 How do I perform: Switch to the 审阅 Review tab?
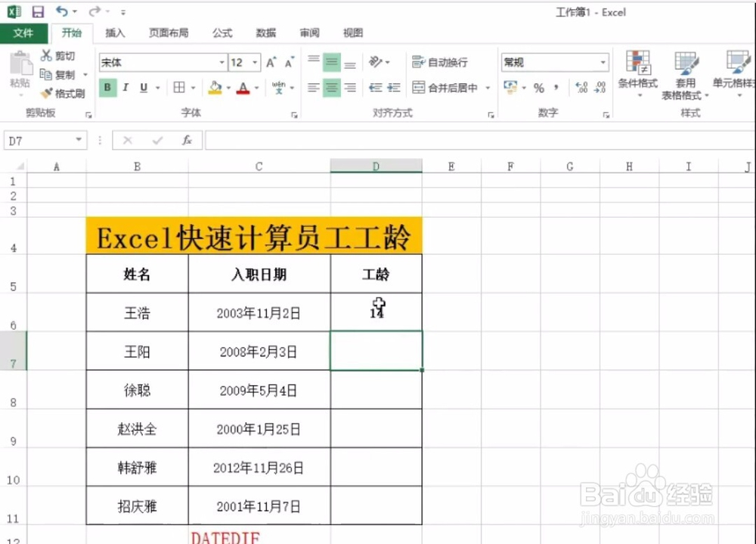point(309,33)
